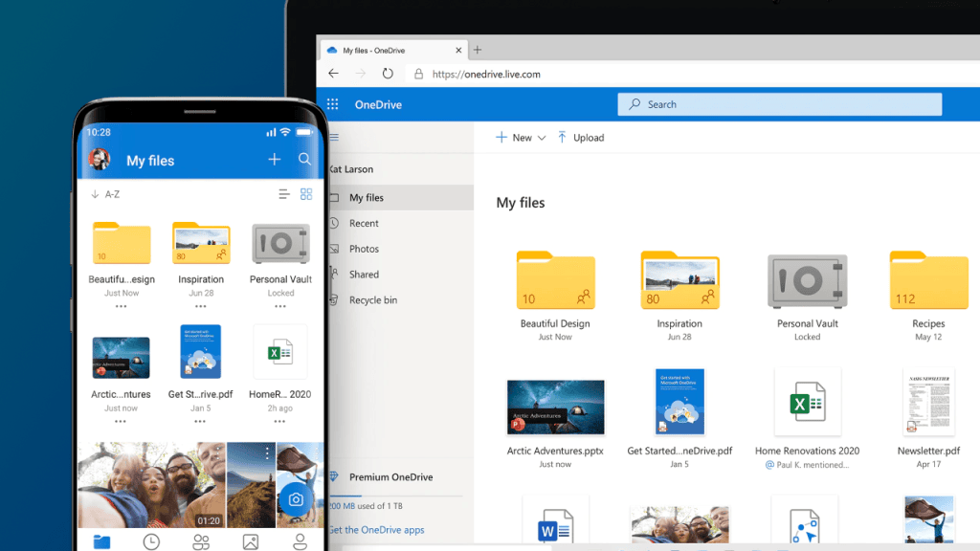Click Premium OneDrive in sidebar
Screen dimensions: 980x551
pos(390,476)
